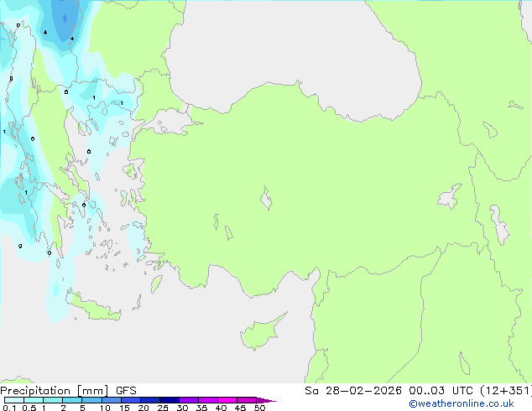Click the '(12+351)' forecast offset text

pos(505,391)
